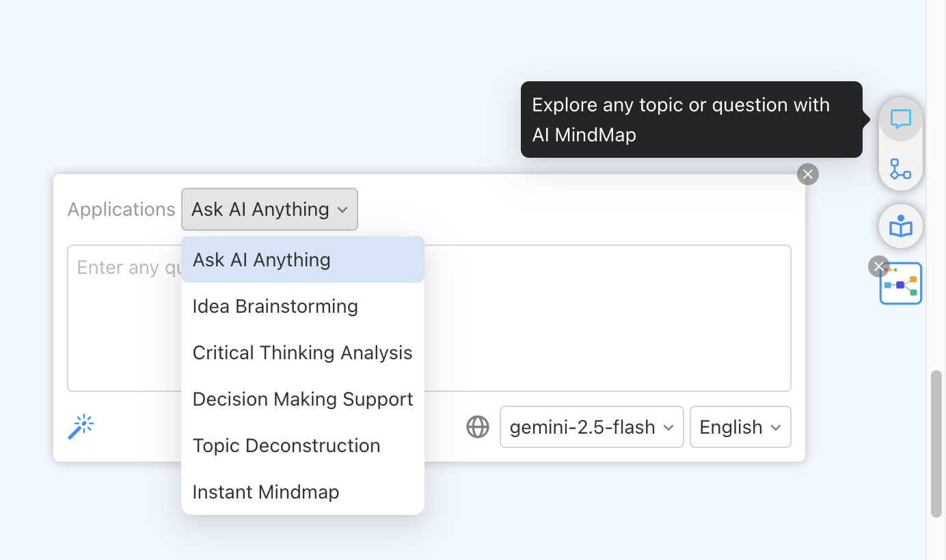The width and height of the screenshot is (946, 560).
Task: Activate the magic wand icon
Action: coord(81,426)
